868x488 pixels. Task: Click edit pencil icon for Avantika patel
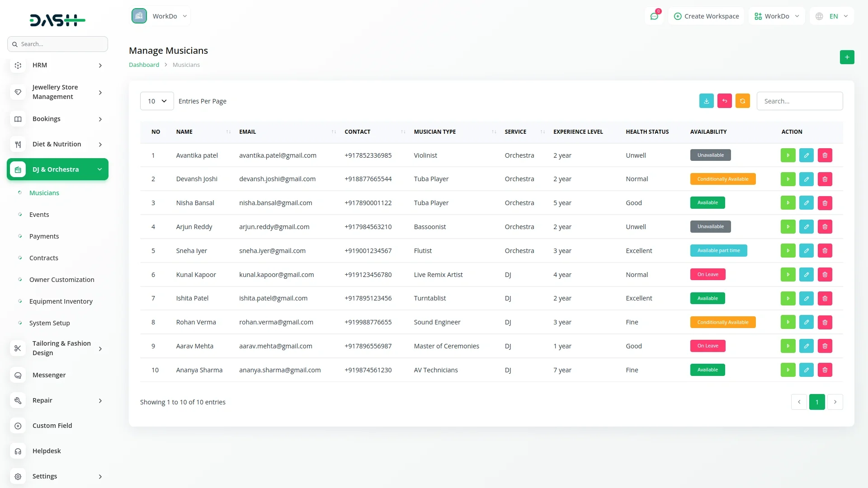[x=806, y=155]
